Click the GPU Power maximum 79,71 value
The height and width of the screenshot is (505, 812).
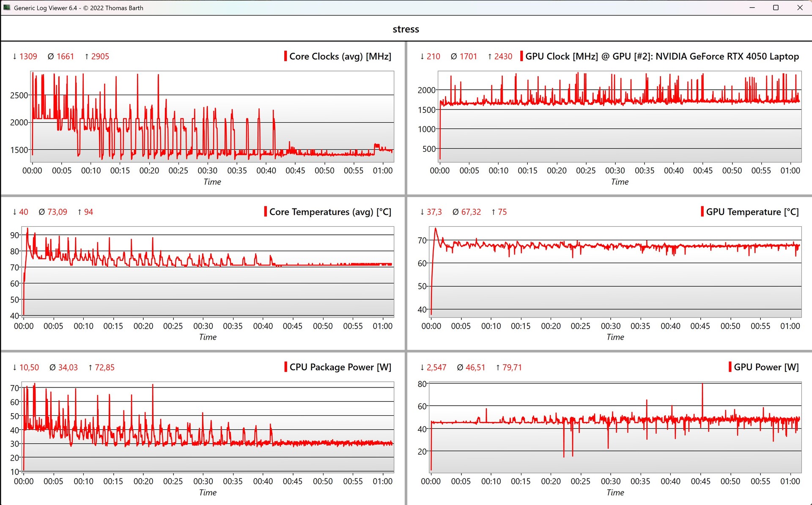click(512, 367)
